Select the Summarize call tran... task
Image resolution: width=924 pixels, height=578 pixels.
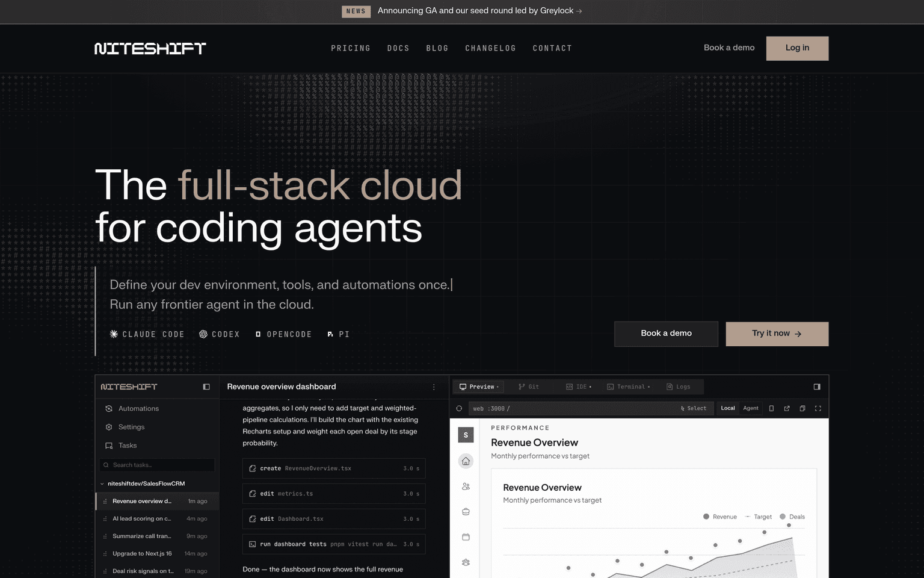[157, 536]
